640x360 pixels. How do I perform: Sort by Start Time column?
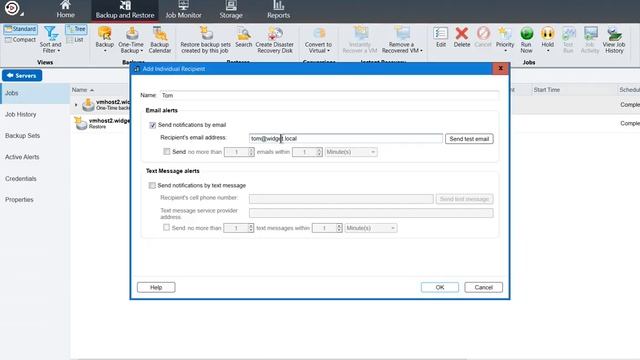point(547,90)
